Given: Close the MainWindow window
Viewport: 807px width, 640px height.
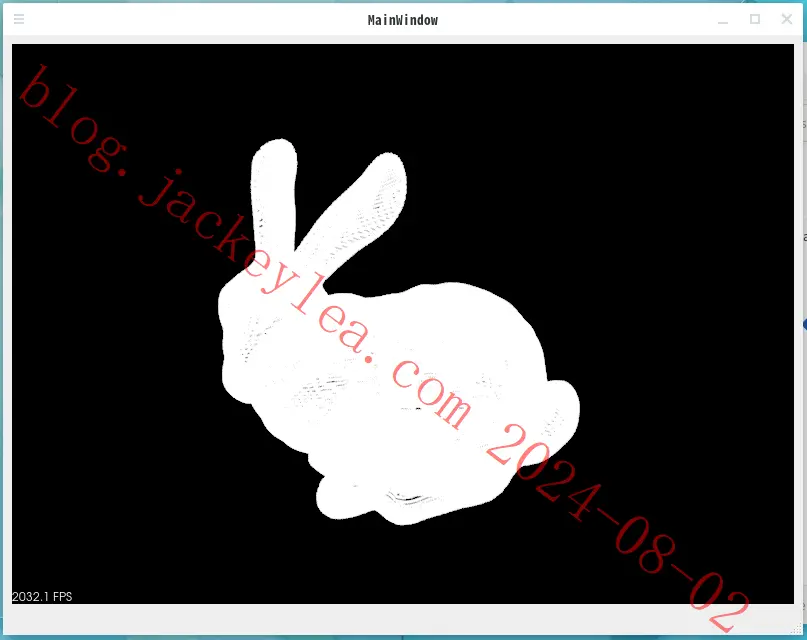Looking at the screenshot, I should pyautogui.click(x=786, y=20).
